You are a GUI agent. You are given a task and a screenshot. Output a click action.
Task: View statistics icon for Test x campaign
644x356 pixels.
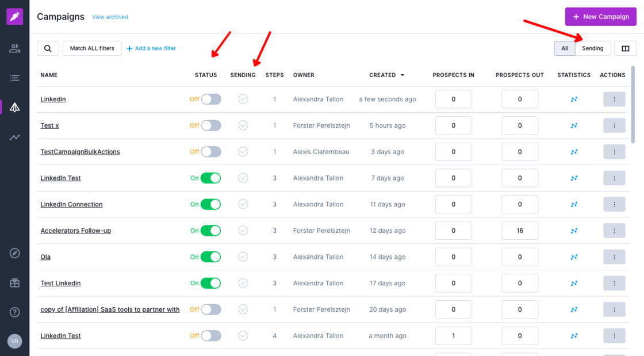(x=574, y=125)
